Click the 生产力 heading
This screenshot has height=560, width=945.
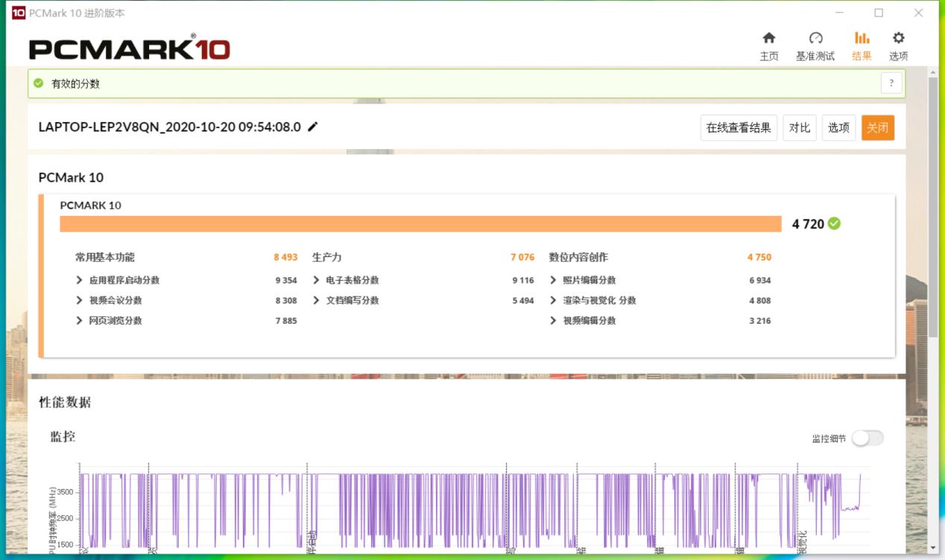tap(326, 257)
